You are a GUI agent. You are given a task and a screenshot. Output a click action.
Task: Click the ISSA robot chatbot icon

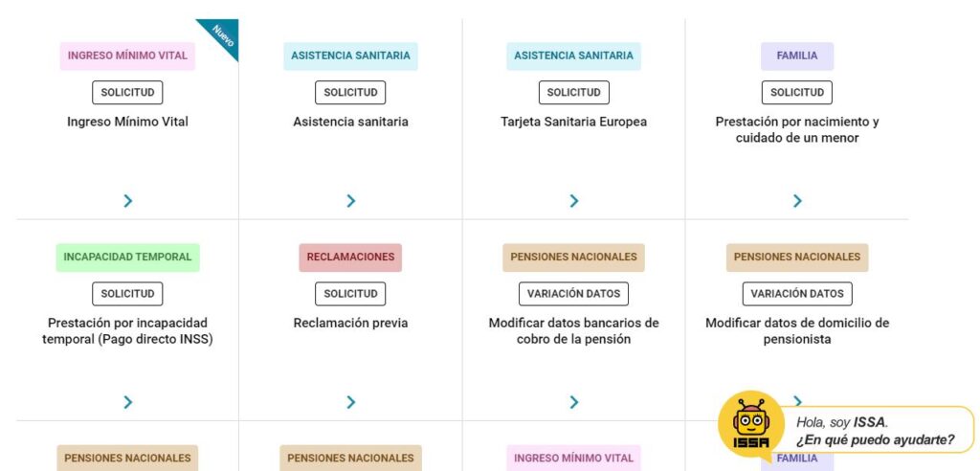point(751,424)
